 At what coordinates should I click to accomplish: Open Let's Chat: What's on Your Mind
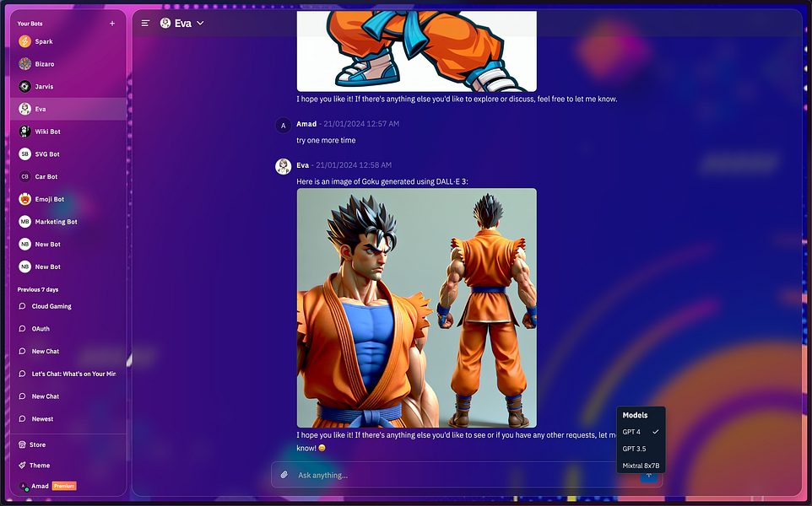pyautogui.click(x=68, y=374)
